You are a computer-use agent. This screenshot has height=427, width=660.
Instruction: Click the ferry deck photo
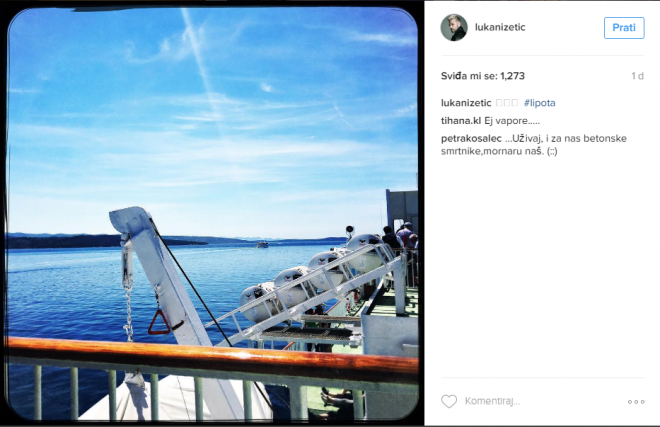tap(212, 214)
